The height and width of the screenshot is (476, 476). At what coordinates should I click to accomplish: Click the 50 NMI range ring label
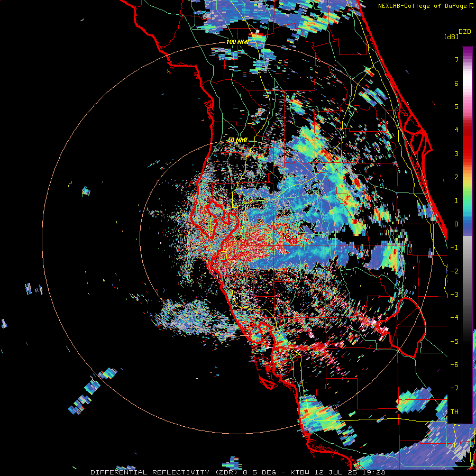pos(237,140)
